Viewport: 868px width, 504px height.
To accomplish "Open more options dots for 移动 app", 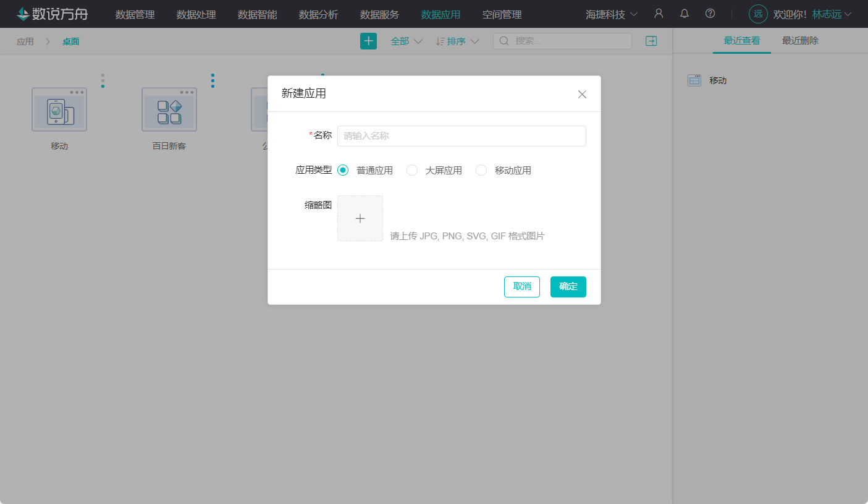I will pos(103,80).
